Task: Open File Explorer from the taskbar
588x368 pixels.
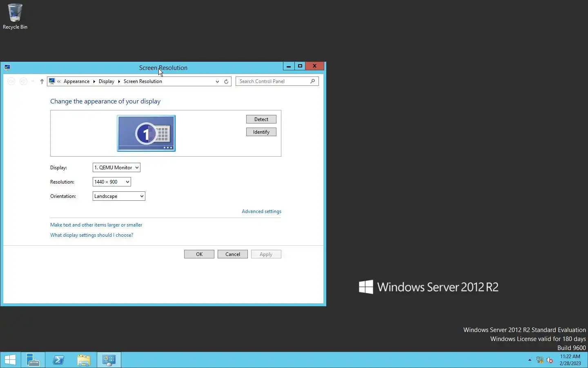Action: point(84,360)
